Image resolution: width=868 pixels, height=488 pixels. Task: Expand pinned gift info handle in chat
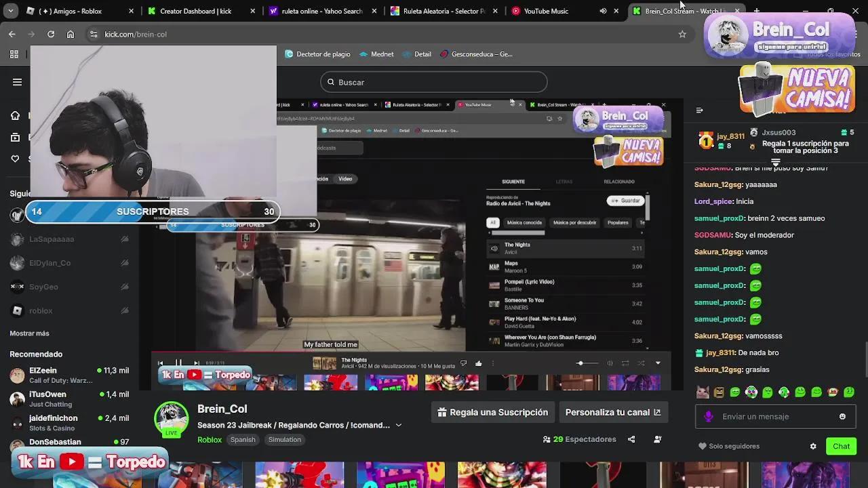(775, 163)
